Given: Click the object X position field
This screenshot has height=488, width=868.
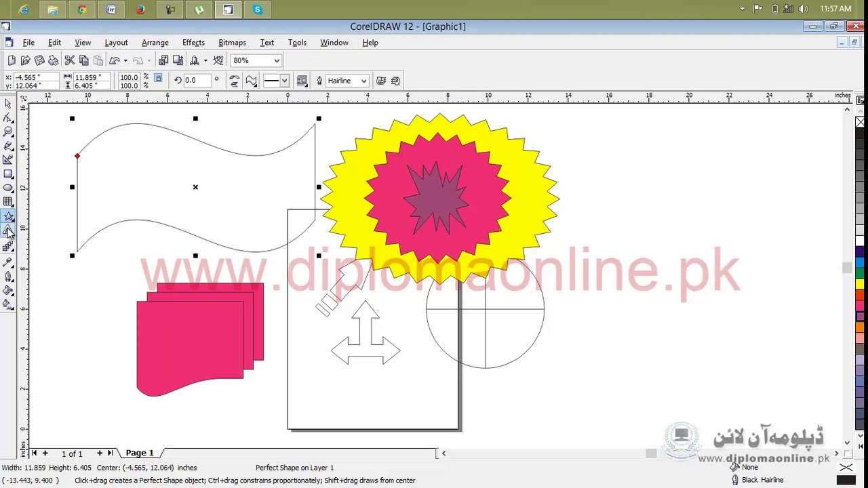Looking at the screenshot, I should click(x=37, y=77).
